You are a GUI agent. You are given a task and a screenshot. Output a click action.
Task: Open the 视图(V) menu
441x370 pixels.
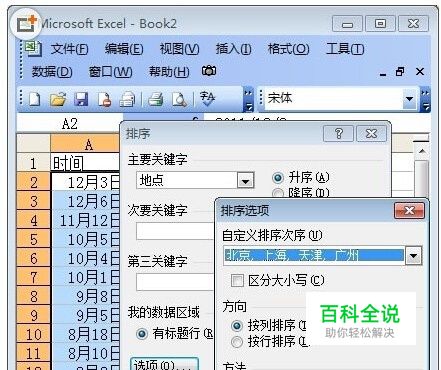point(179,49)
